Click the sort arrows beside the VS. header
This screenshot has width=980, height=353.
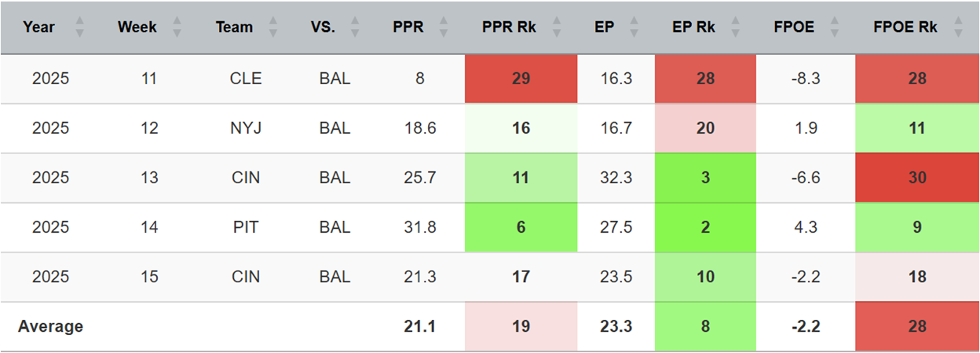[353, 28]
